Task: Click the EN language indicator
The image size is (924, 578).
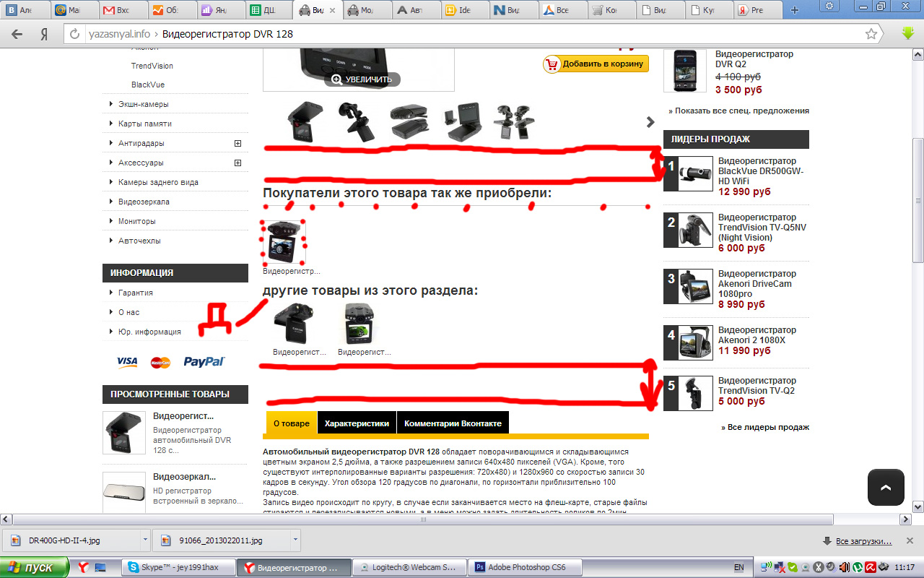Action: pos(738,567)
